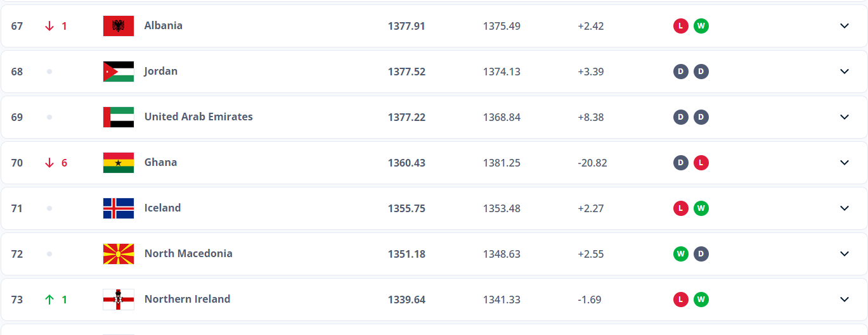Click Ghana's total points 1360.43
Image resolution: width=868 pixels, height=335 pixels.
click(x=406, y=163)
